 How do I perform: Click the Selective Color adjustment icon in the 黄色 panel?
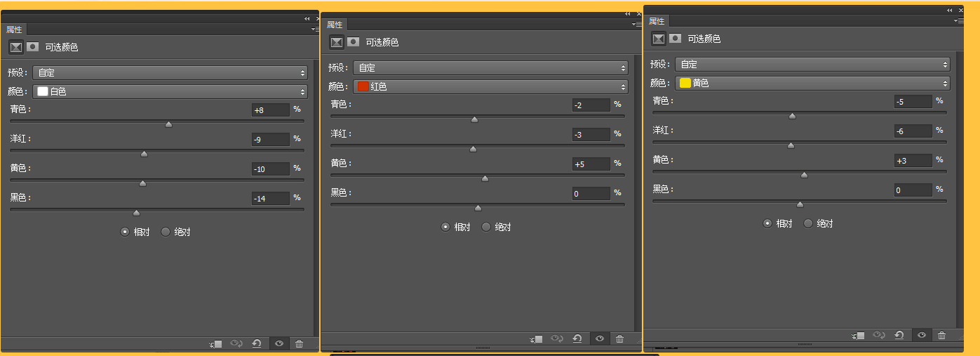[x=659, y=39]
